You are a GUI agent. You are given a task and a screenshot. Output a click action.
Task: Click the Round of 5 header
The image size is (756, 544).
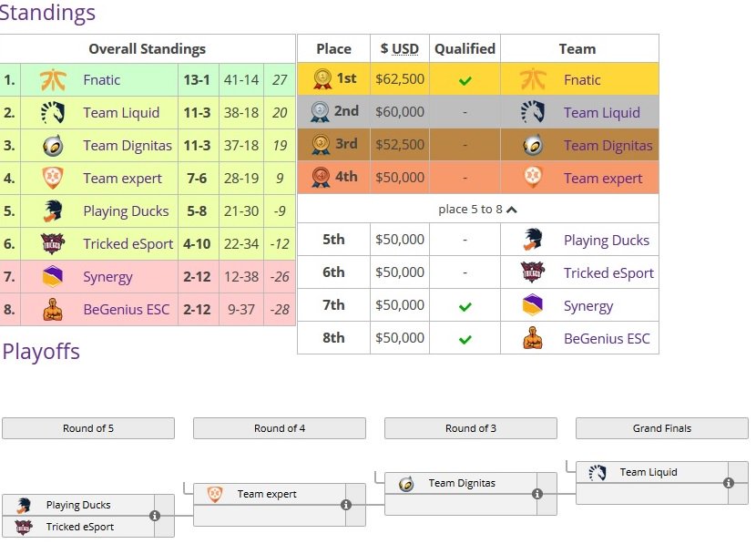(x=88, y=428)
